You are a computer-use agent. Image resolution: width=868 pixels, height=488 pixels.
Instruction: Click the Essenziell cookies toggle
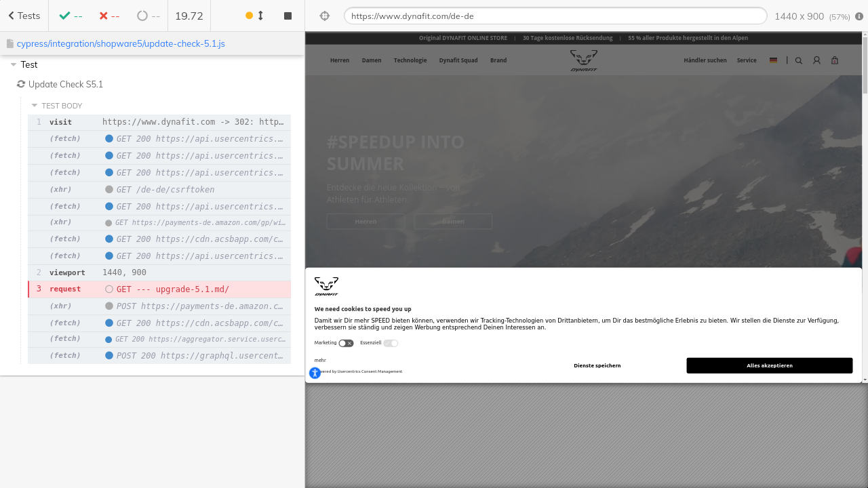click(391, 343)
